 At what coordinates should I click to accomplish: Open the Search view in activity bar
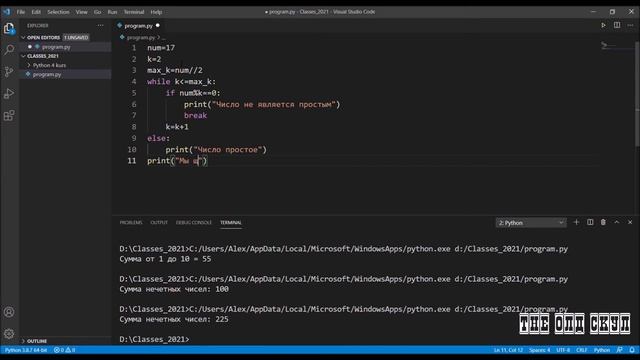pyautogui.click(x=9, y=50)
